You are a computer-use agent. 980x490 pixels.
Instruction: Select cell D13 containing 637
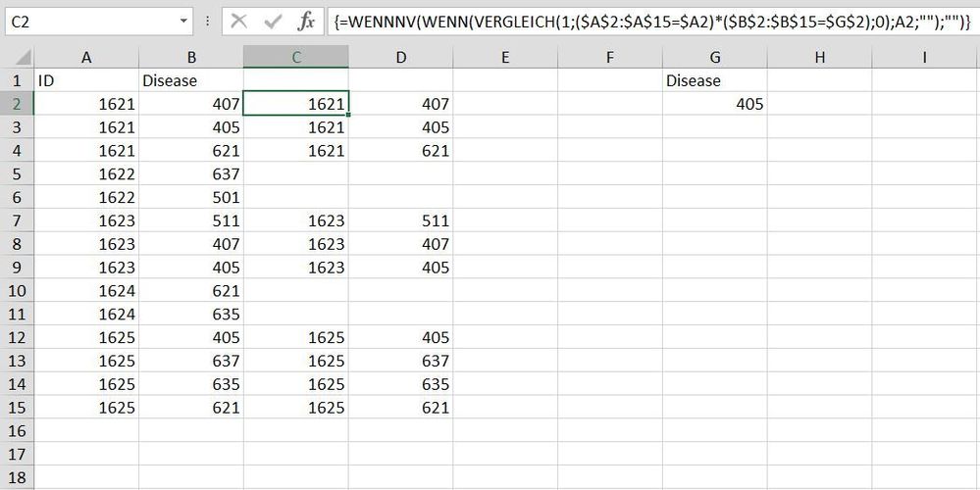(x=400, y=361)
